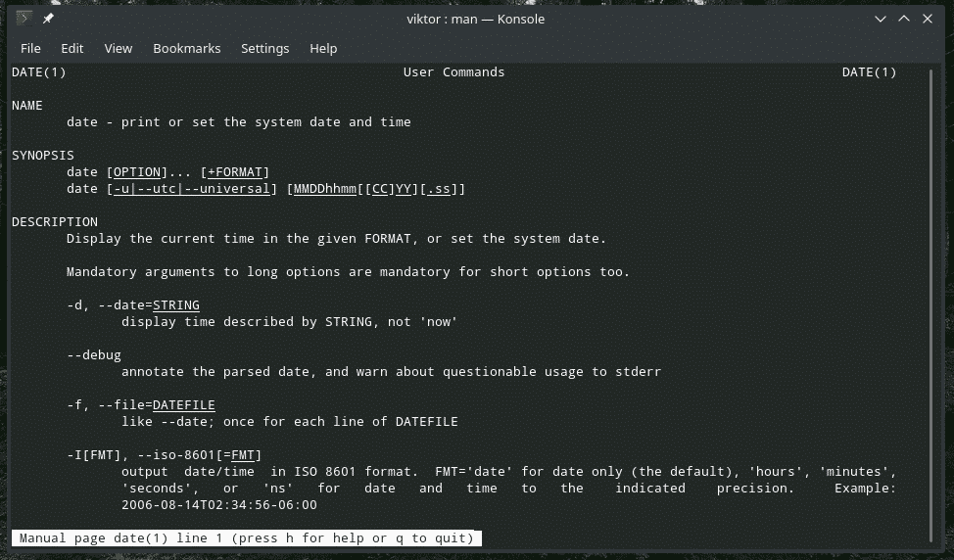Click the Konsole terminal icon in title bar

point(24,19)
